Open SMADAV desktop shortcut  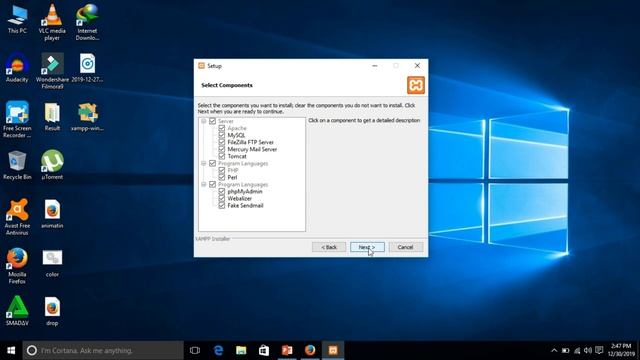pyautogui.click(x=17, y=311)
